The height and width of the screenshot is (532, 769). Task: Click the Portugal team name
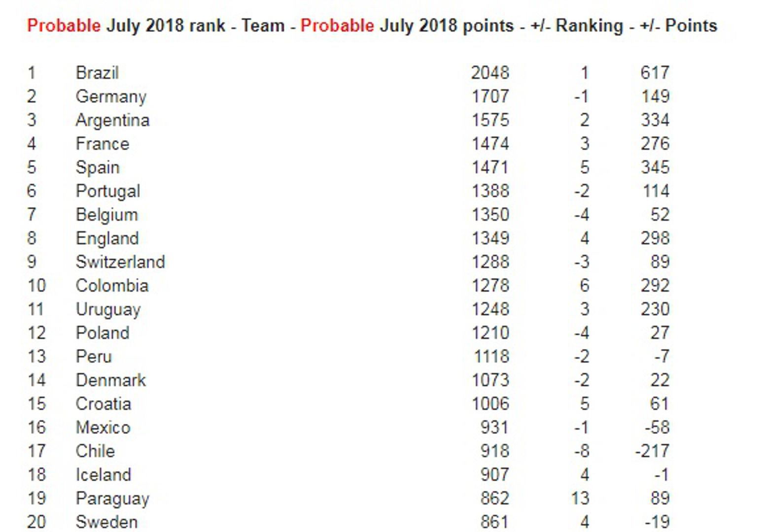[x=108, y=191]
